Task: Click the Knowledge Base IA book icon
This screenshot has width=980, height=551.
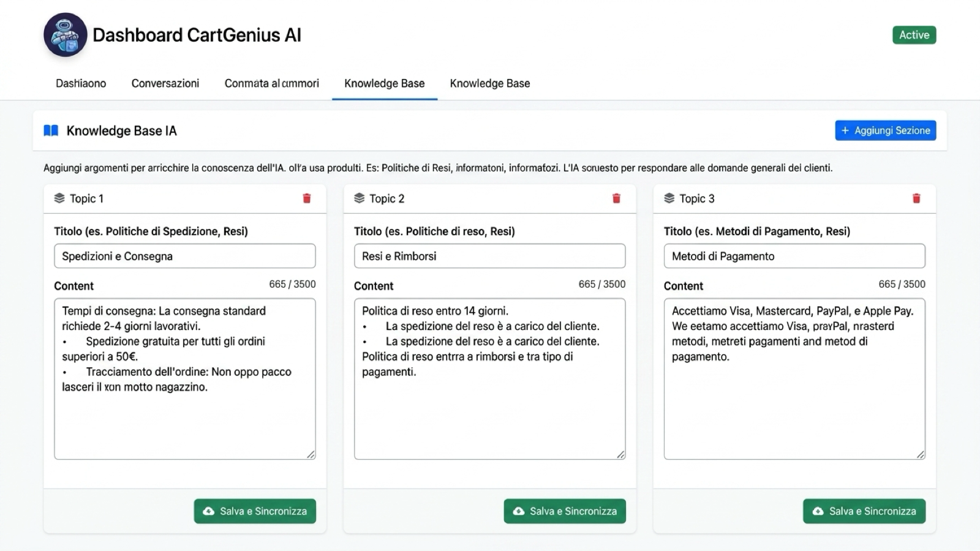Action: coord(51,130)
